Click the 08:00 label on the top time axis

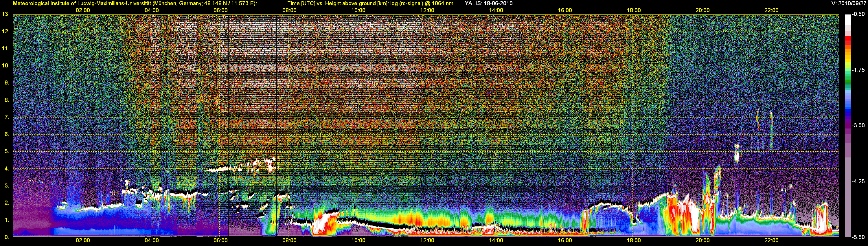point(289,10)
